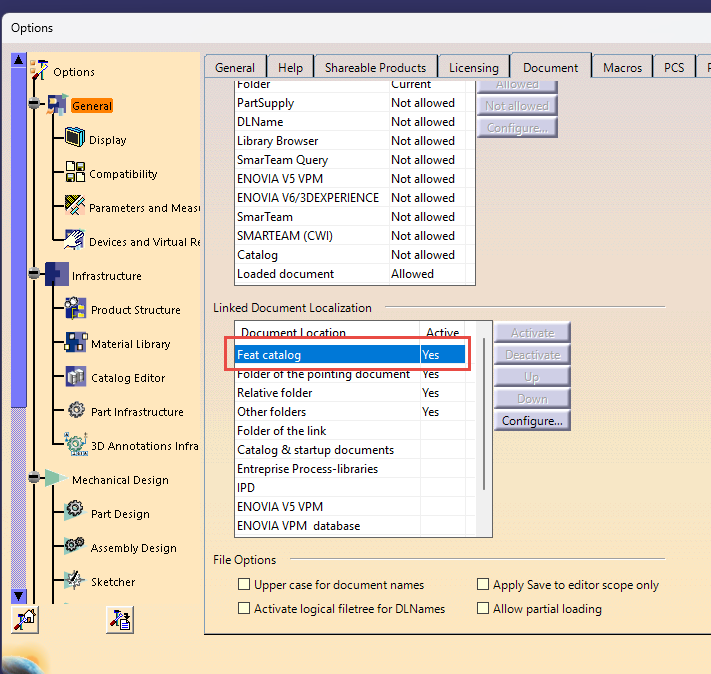Open Parameters and Measure icon
711x674 pixels.
(x=75, y=205)
